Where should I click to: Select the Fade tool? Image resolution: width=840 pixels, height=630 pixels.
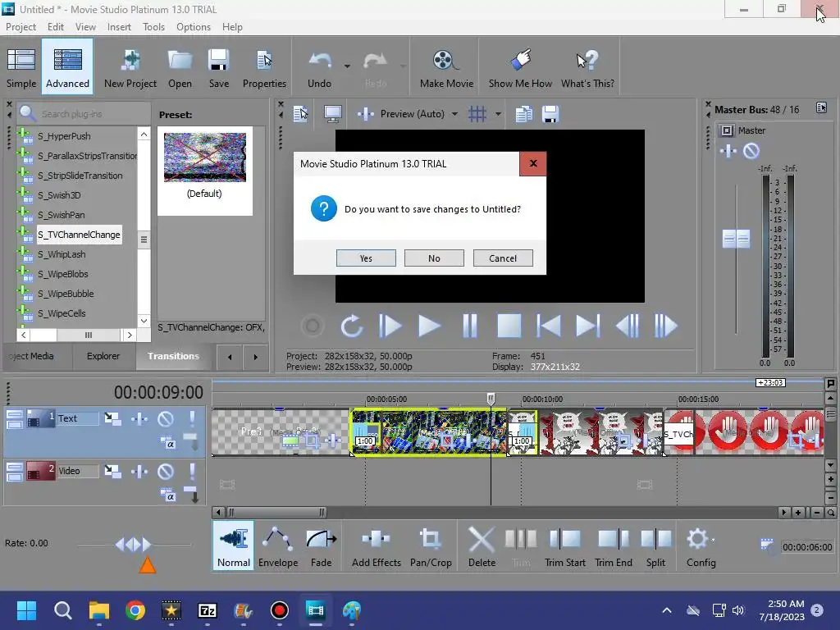[321, 546]
